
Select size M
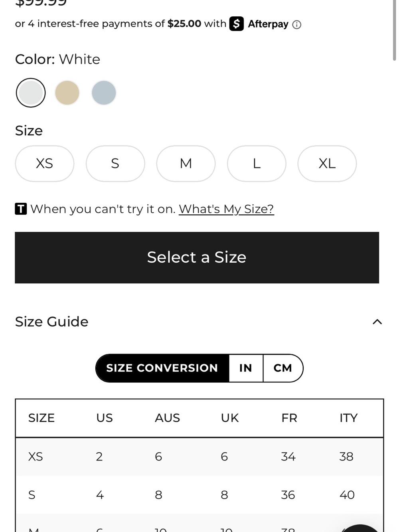coord(186,164)
